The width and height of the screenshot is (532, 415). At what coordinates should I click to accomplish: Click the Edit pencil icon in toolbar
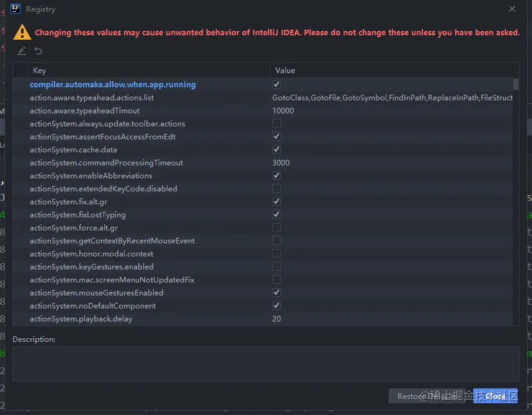(22, 51)
